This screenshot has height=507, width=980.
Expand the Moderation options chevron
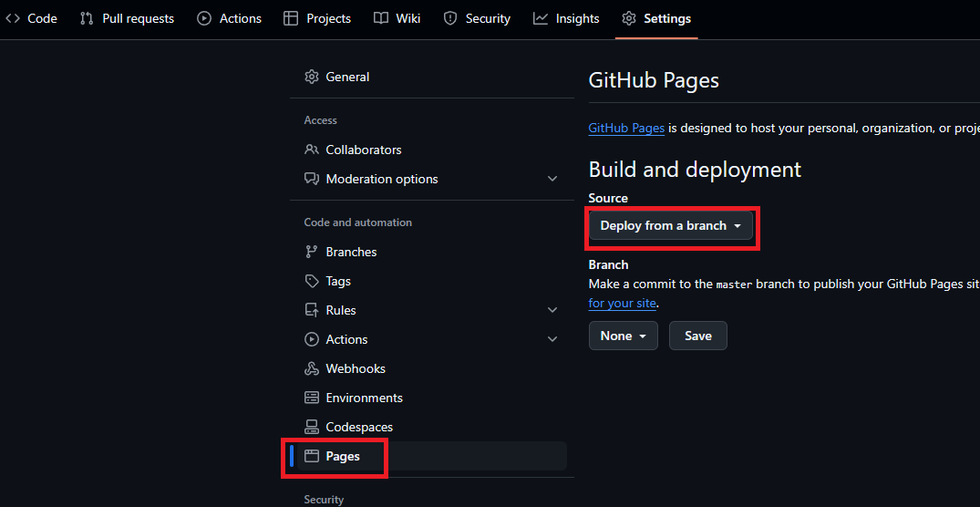[552, 179]
